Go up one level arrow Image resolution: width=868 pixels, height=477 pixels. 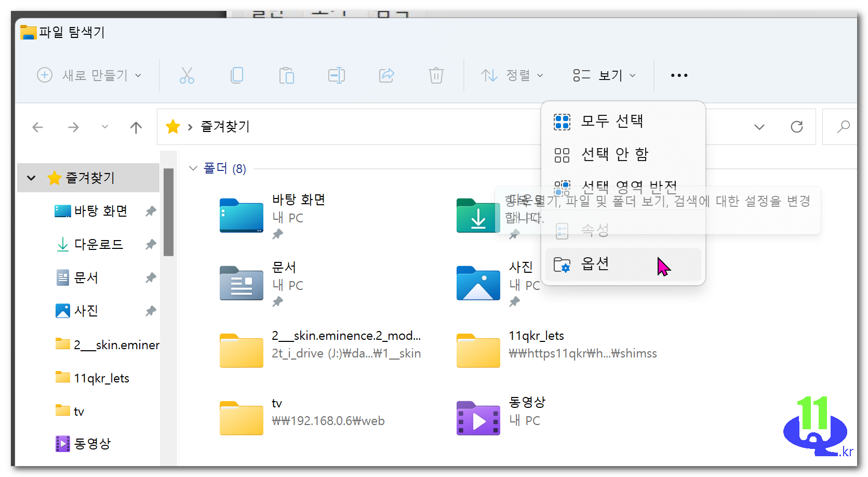[136, 127]
